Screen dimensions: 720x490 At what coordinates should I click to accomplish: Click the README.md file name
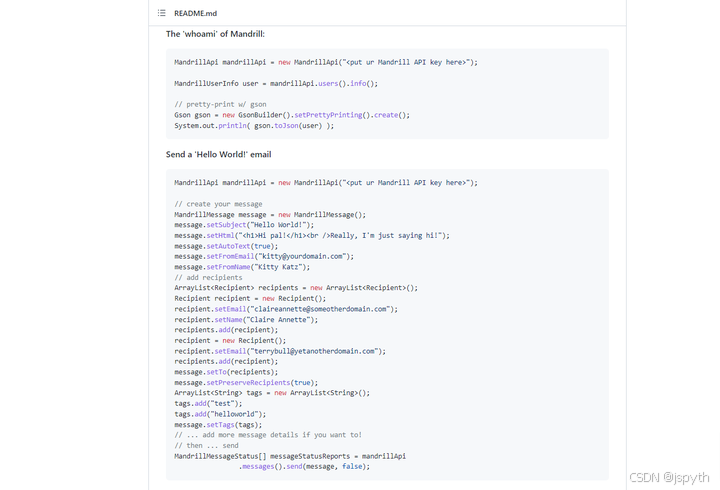point(196,13)
